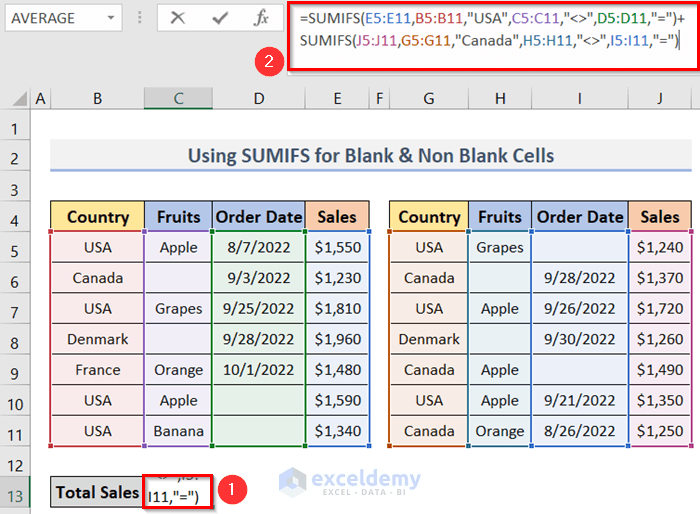Open the Insert Function fx dialog
Image resolution: width=700 pixels, height=514 pixels.
click(261, 18)
